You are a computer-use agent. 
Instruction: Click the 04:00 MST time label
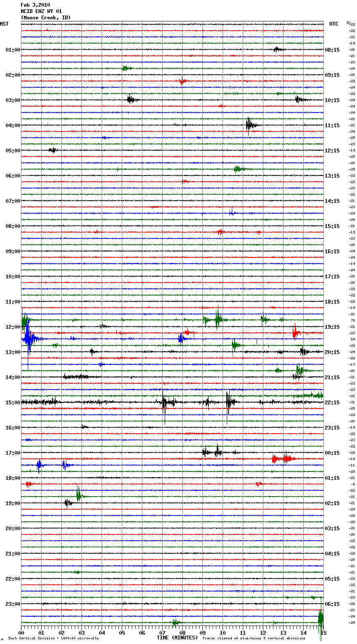point(13,126)
